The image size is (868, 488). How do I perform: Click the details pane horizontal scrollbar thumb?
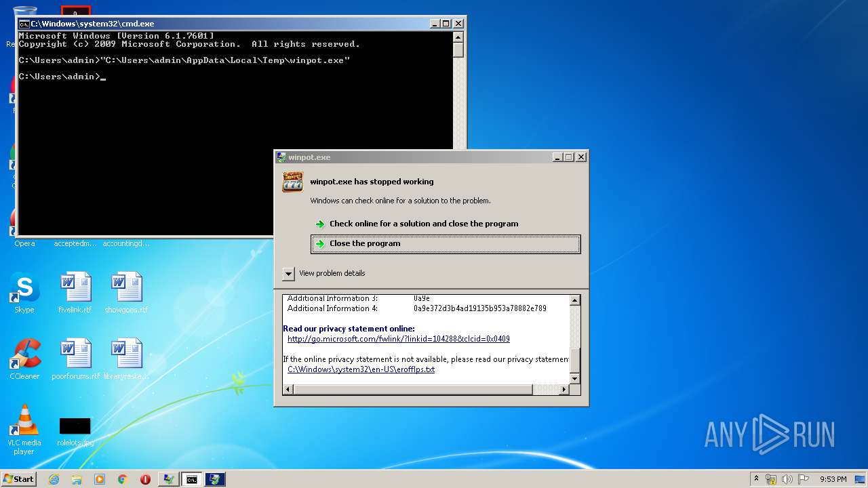(x=413, y=389)
